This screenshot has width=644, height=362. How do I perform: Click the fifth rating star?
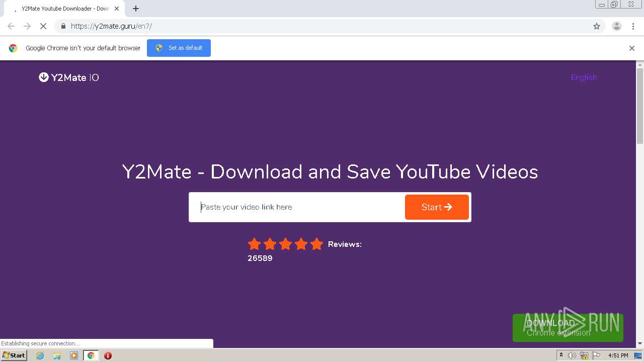[x=316, y=244]
